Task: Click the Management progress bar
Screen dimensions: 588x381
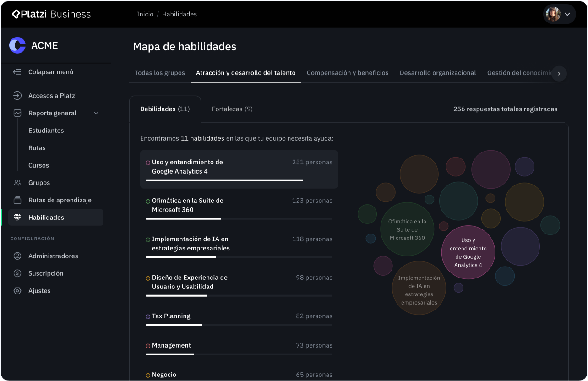Action: click(x=239, y=354)
